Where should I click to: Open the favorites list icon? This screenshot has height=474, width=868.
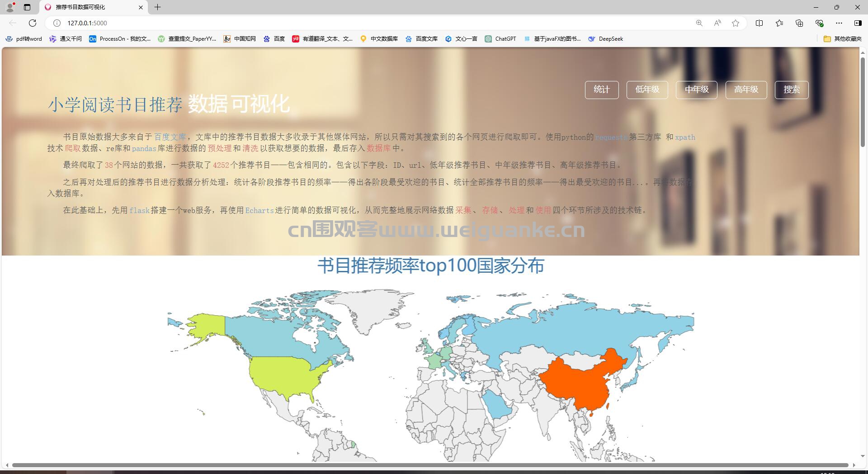[x=779, y=23]
